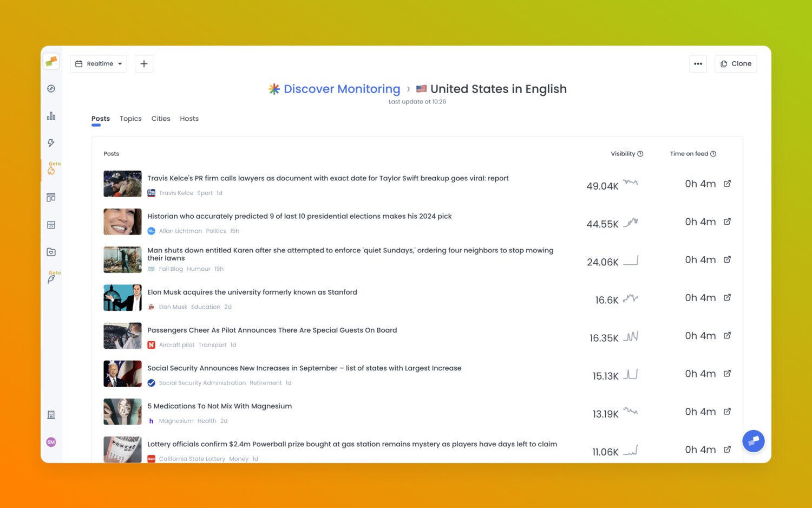Open external link for Travis Kelce post
This screenshot has width=812, height=508.
tap(728, 184)
